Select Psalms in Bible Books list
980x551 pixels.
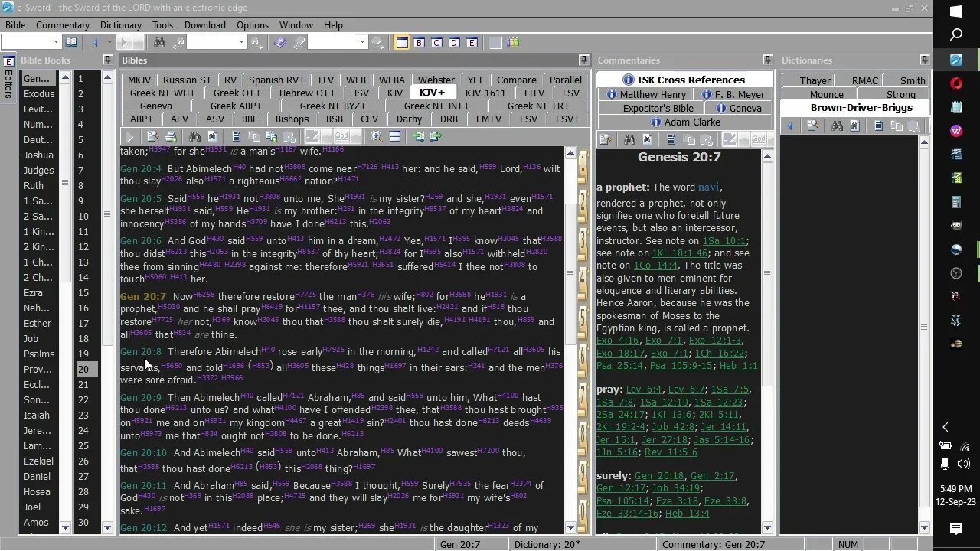(39, 354)
